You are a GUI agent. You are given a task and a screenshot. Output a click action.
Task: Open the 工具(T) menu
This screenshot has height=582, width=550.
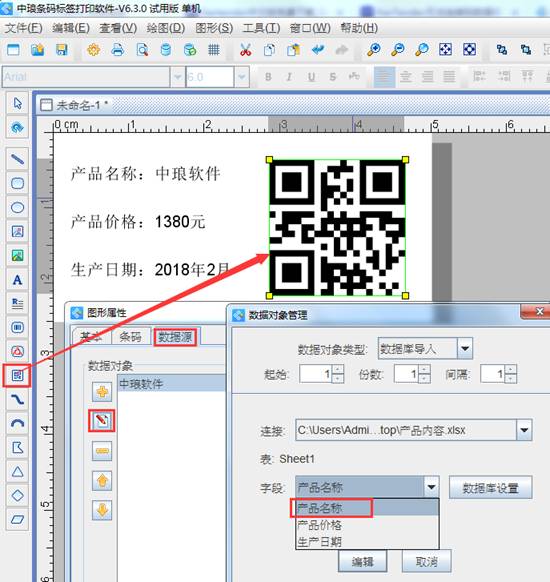[261, 28]
